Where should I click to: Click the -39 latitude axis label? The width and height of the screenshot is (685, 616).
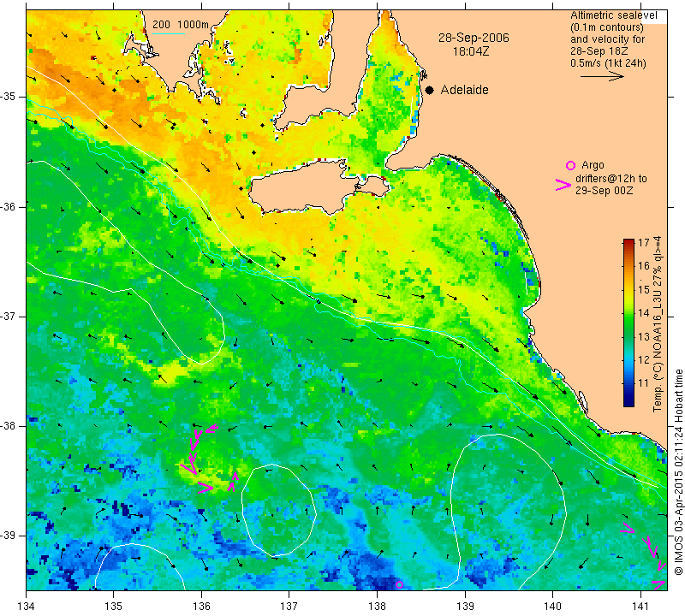[9, 536]
